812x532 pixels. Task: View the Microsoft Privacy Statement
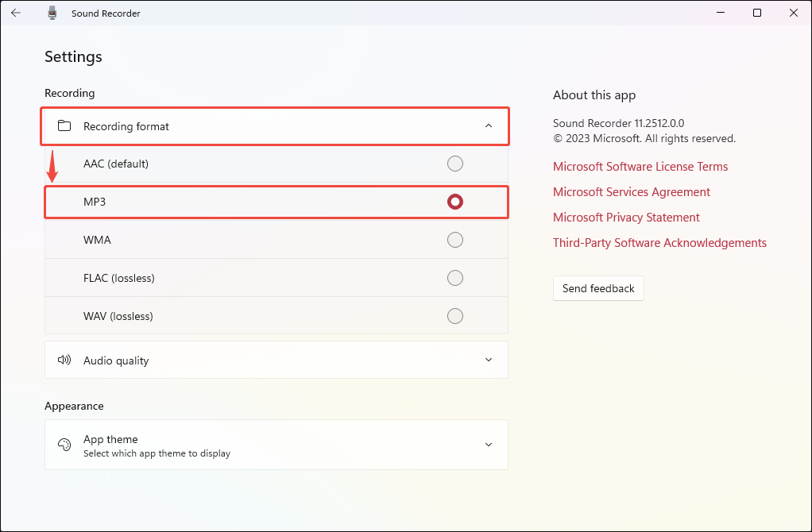[626, 218]
